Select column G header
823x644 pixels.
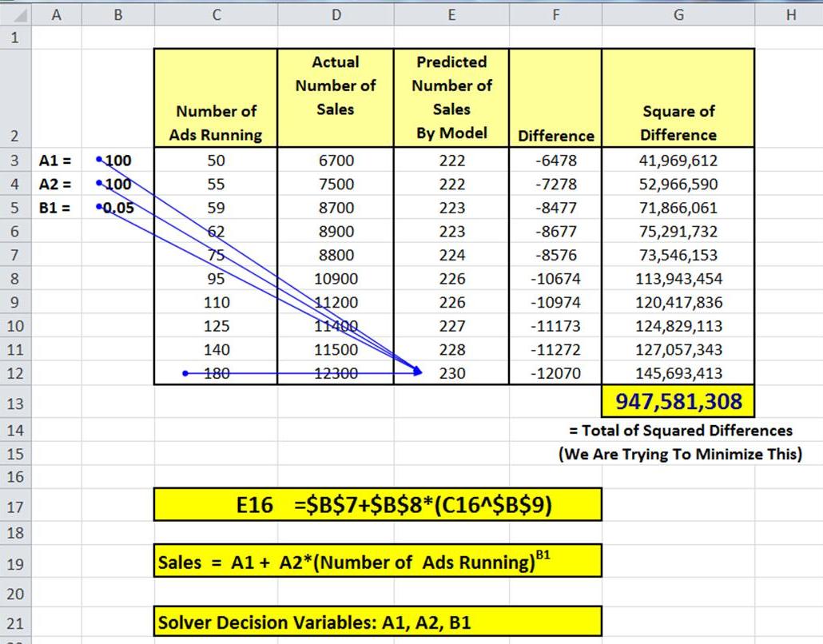678,14
